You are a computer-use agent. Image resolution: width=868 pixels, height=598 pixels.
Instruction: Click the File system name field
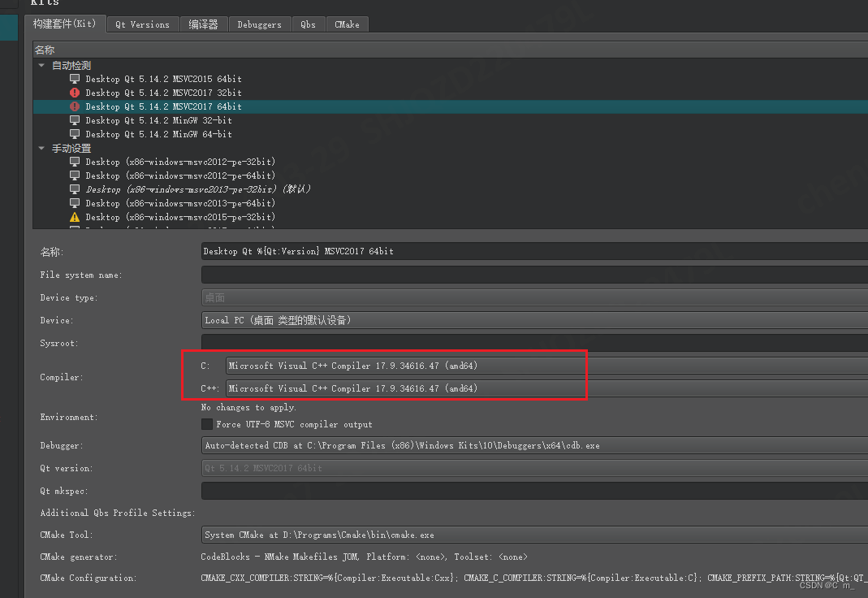pos(535,275)
